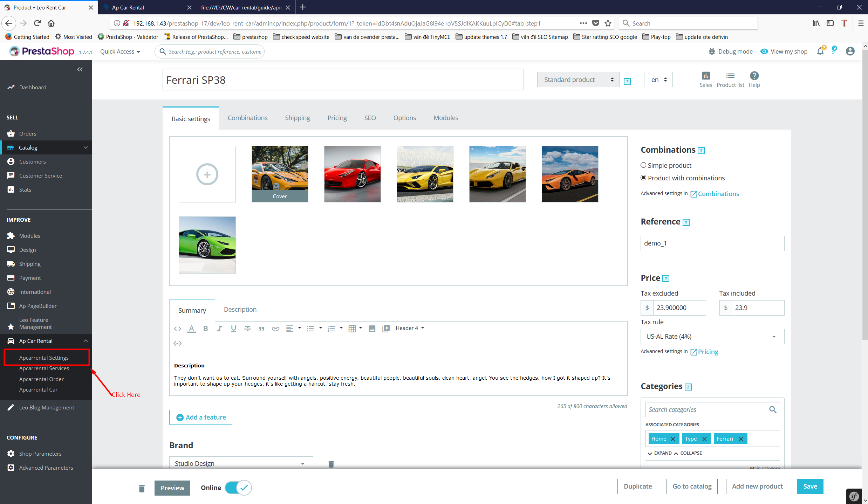The image size is (868, 504).
Task: Delete the brand with trash icon
Action: [x=331, y=464]
